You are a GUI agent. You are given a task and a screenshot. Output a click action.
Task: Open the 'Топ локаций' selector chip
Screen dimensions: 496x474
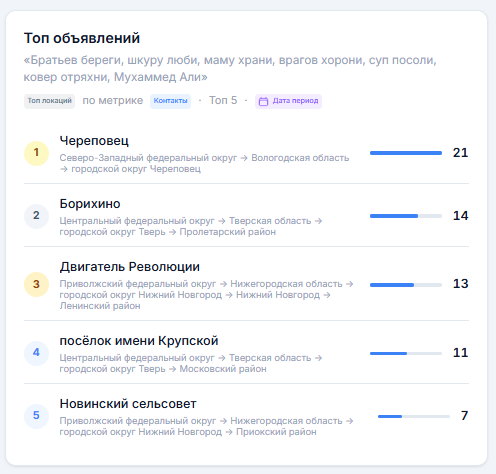(x=49, y=101)
